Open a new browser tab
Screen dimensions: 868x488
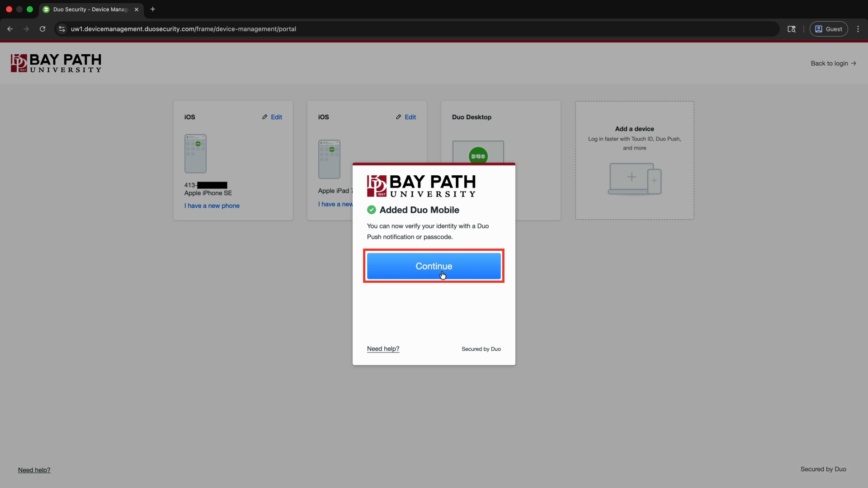pyautogui.click(x=153, y=9)
